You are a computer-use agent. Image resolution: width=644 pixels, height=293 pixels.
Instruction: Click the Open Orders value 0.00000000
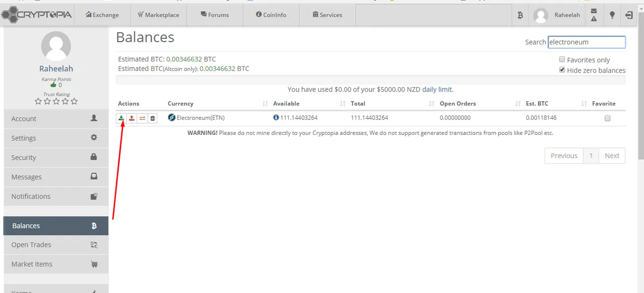[x=455, y=118]
